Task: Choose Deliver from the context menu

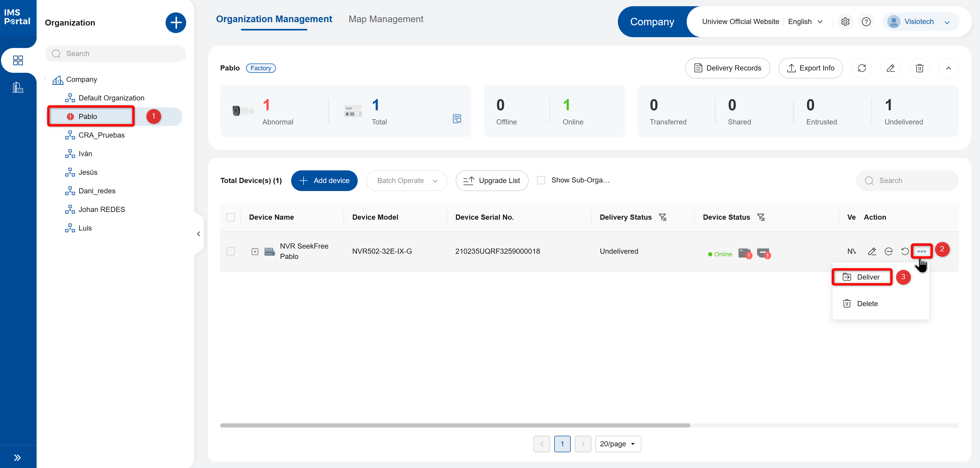Action: pyautogui.click(x=862, y=277)
